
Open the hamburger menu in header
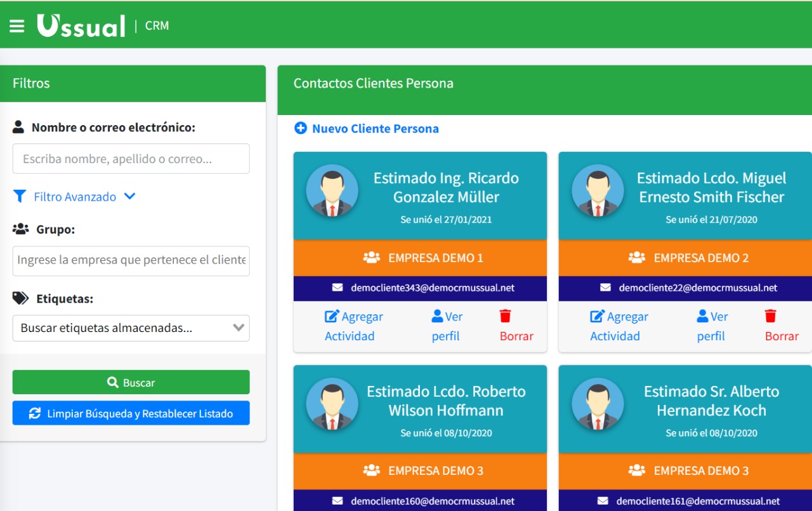(17, 26)
